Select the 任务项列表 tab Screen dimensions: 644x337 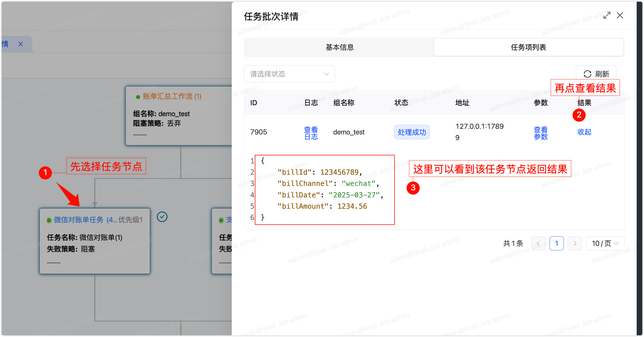click(x=528, y=47)
